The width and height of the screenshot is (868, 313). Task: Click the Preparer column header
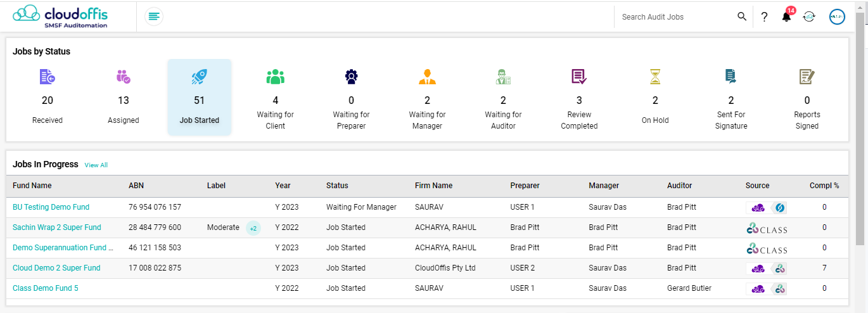coord(525,186)
